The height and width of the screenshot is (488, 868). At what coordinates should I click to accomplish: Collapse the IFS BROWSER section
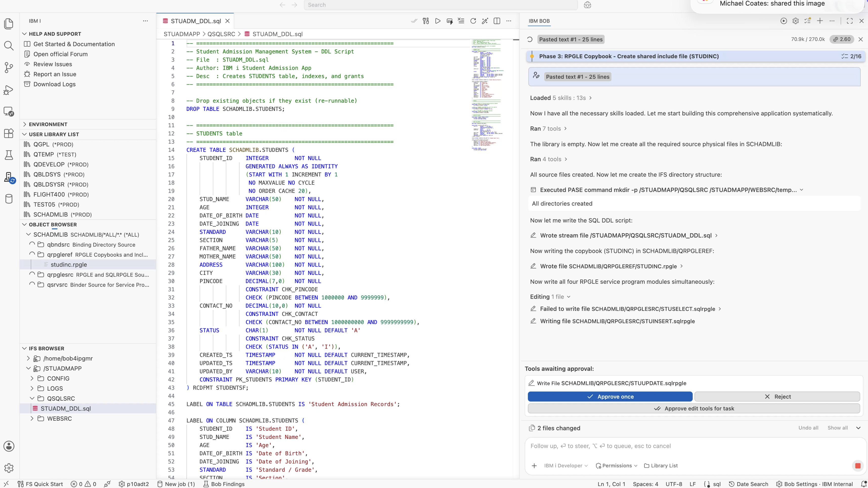point(25,348)
